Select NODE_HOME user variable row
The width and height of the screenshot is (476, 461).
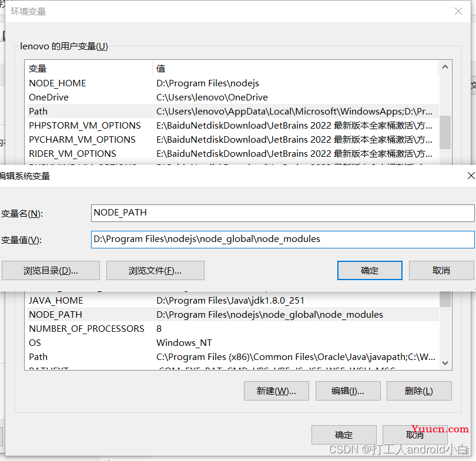[233, 83]
